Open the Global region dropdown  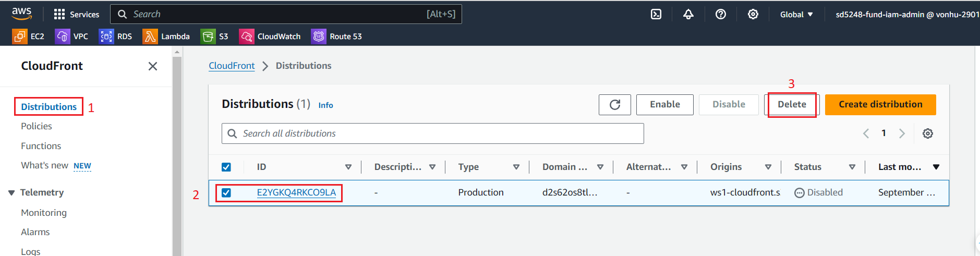(796, 15)
